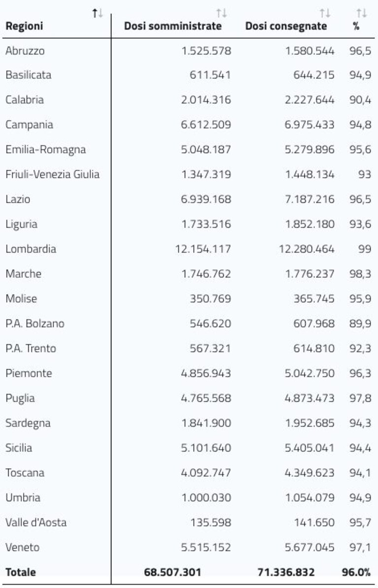Click the Regioni column header
Viewport: 378px width, 588px height.
coord(25,26)
